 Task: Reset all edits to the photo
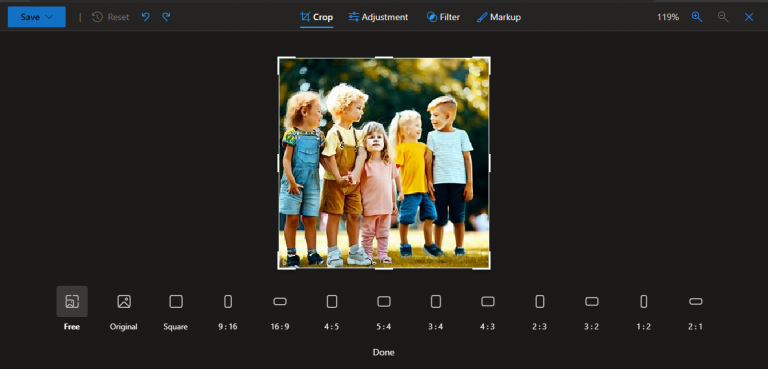point(111,17)
